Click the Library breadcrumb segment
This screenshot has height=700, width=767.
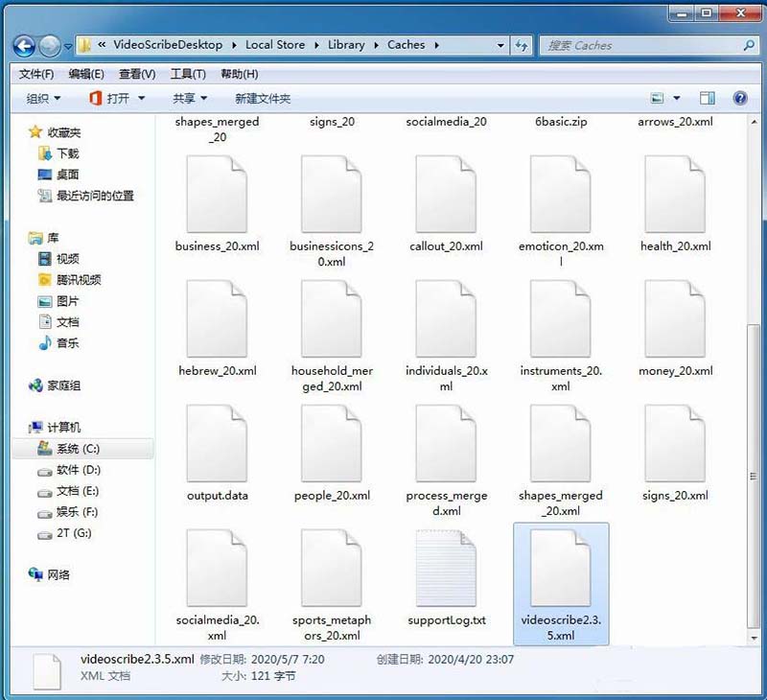point(346,45)
